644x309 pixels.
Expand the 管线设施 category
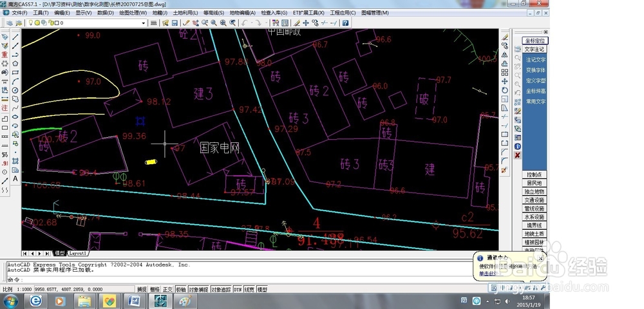tap(535, 209)
